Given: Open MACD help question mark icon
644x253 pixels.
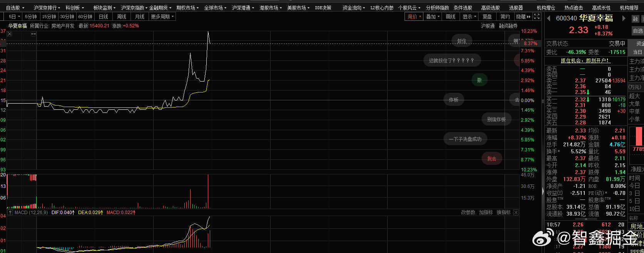Looking at the screenshot, I should tap(10, 213).
